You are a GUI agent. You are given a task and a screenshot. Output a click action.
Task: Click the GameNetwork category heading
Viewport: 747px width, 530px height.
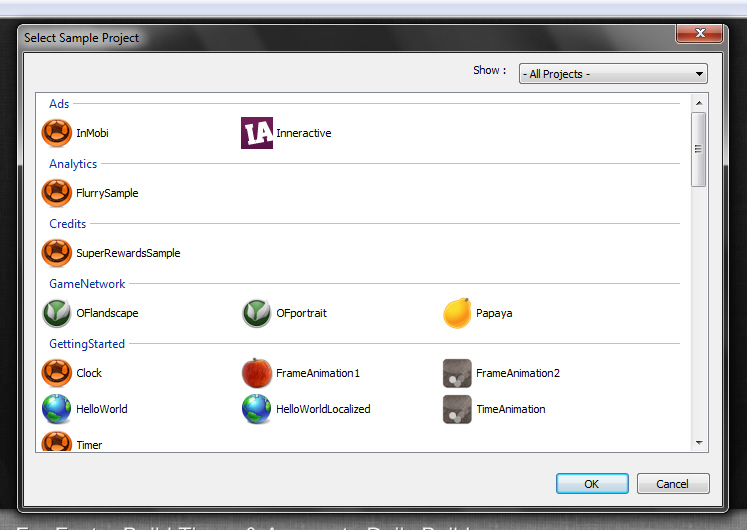[87, 284]
